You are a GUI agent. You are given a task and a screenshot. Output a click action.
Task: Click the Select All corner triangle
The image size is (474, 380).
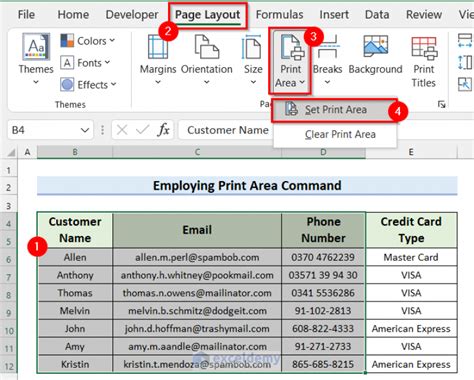[x=11, y=152]
